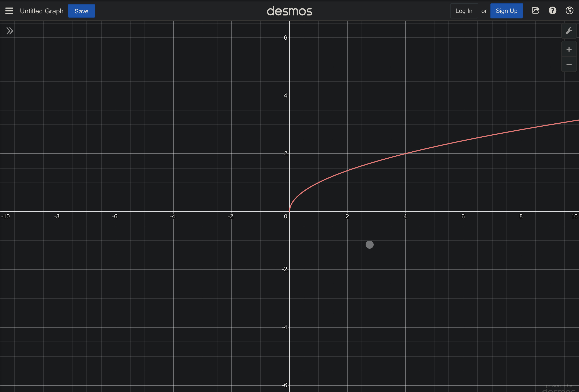This screenshot has height=392, width=579.
Task: Click the Sign Up button
Action: point(506,11)
